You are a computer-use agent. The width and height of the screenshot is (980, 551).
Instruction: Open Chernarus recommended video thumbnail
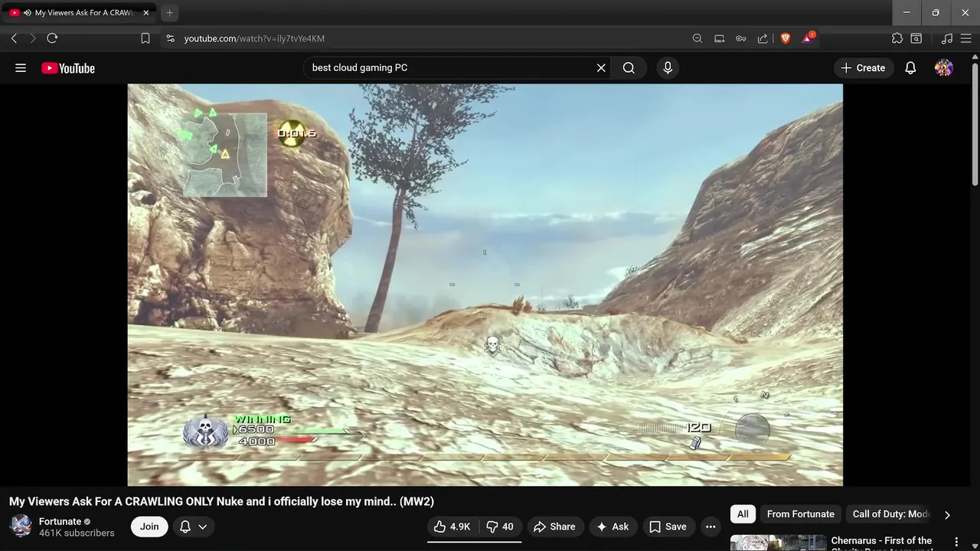[778, 543]
